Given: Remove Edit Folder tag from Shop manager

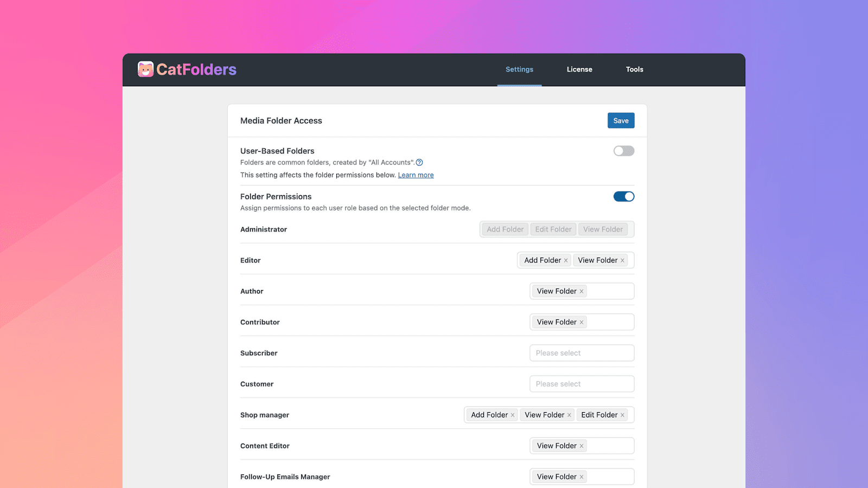Looking at the screenshot, I should [622, 415].
